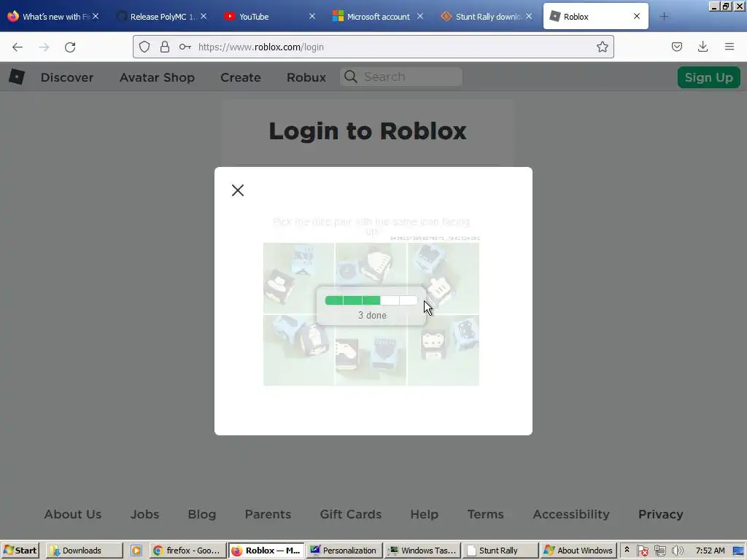Go back using the browser back arrow
747x560 pixels.
(x=18, y=47)
